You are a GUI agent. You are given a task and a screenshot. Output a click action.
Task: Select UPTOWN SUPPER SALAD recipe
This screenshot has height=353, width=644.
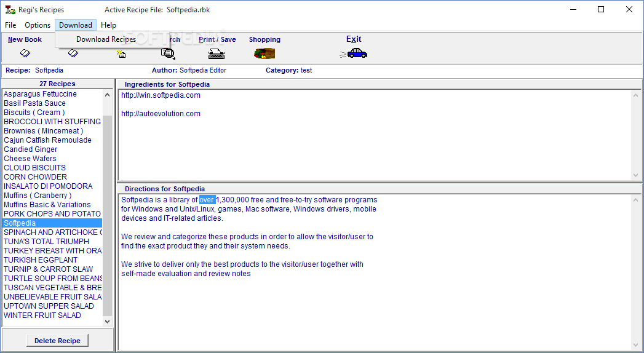[52, 306]
